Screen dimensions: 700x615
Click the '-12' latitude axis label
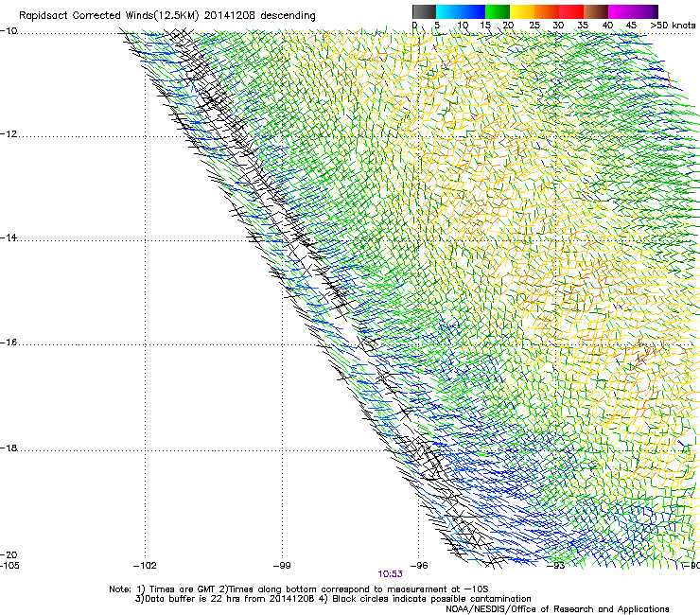tap(9, 134)
